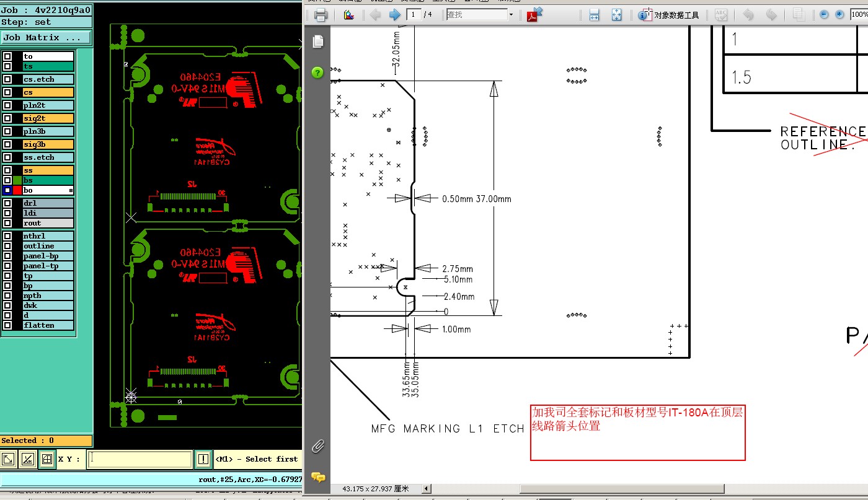Click the ABC spell check icon
Viewport: 868px width, 500px height.
click(x=721, y=15)
